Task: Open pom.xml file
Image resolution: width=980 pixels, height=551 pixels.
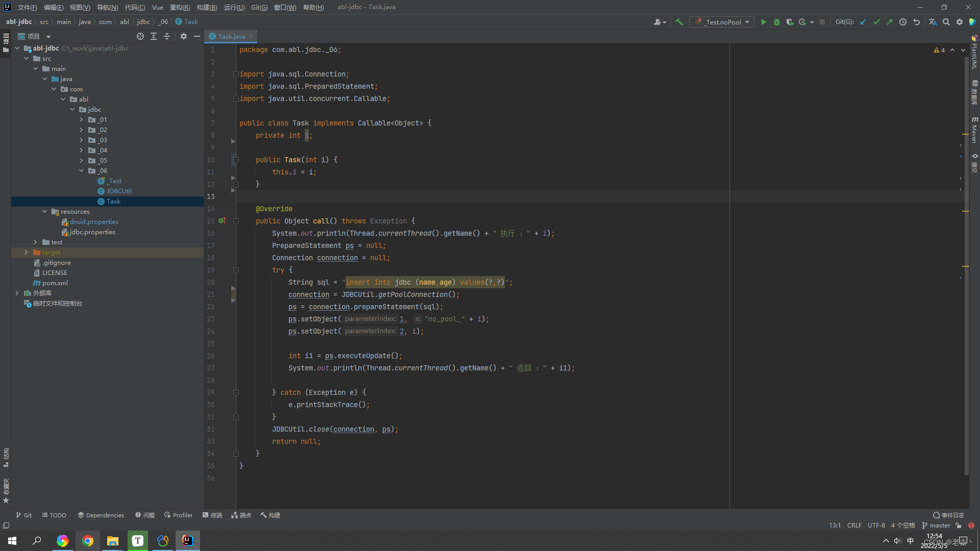Action: (55, 283)
